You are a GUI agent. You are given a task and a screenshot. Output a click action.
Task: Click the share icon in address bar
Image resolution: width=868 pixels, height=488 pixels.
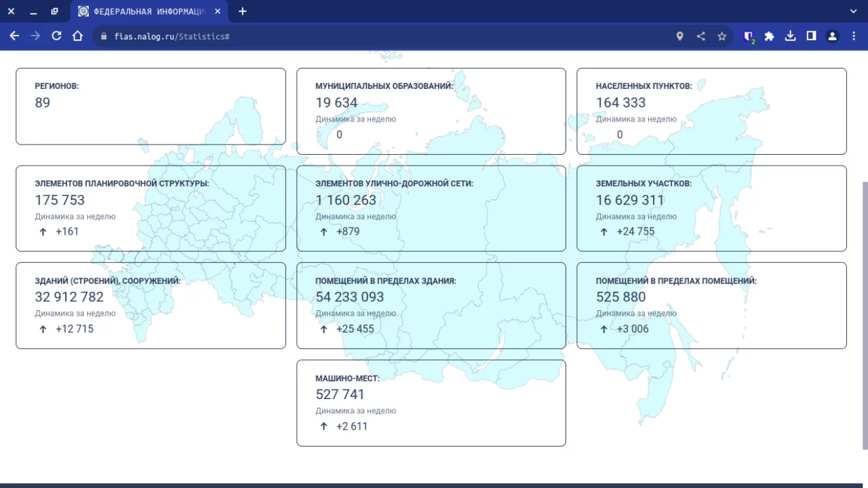(701, 36)
